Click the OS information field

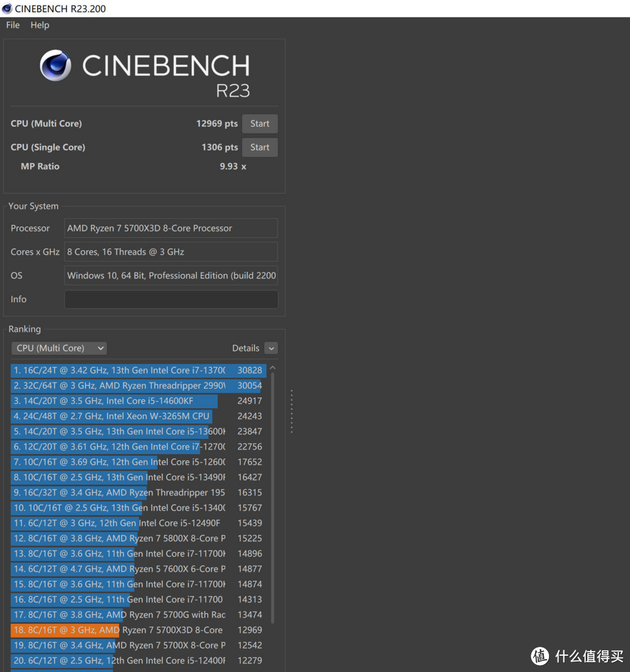point(171,275)
